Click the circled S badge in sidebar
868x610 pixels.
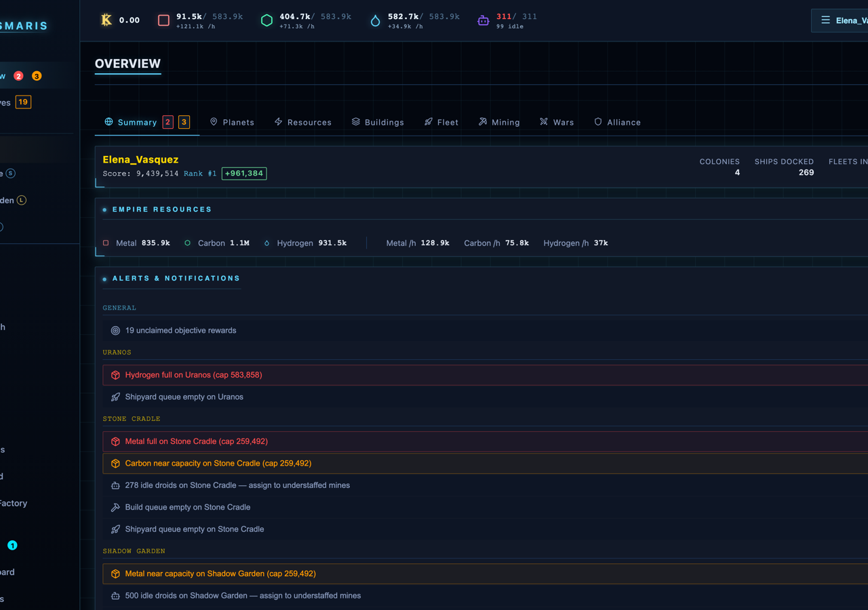point(11,174)
